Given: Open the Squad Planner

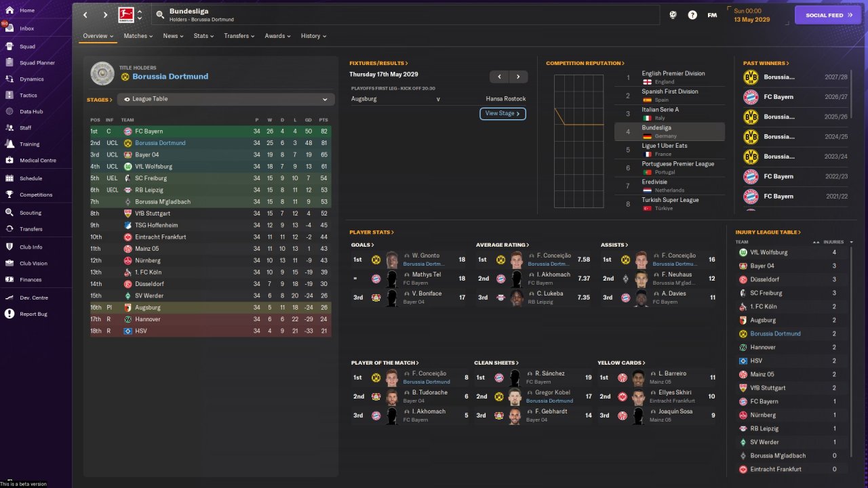Looking at the screenshot, I should (x=36, y=63).
